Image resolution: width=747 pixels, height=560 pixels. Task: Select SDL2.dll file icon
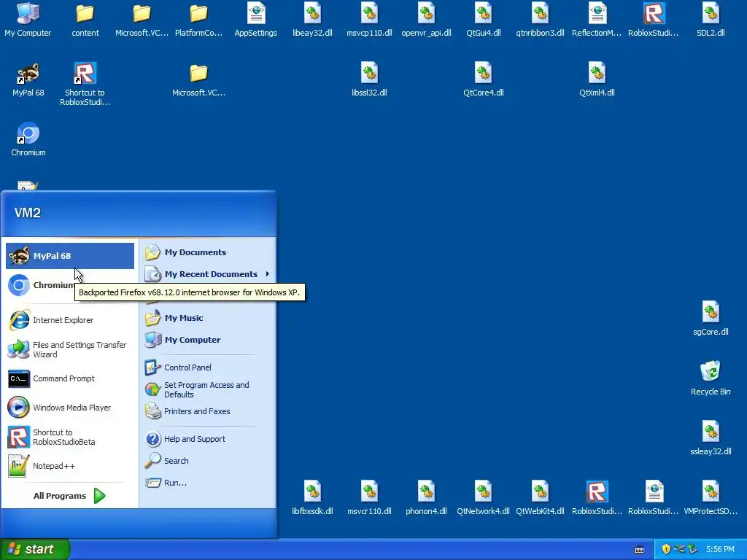click(711, 19)
